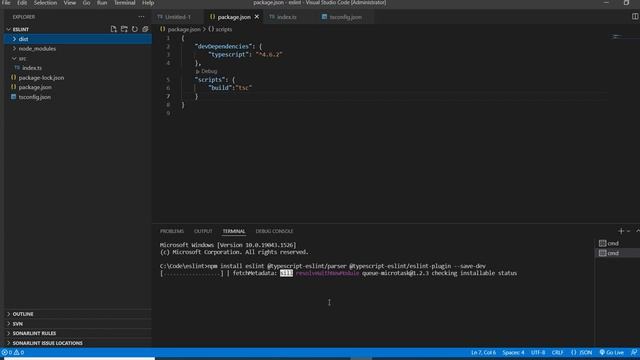Click the "build" key in the editor
Screen dimensions: 640x360
(x=220, y=88)
